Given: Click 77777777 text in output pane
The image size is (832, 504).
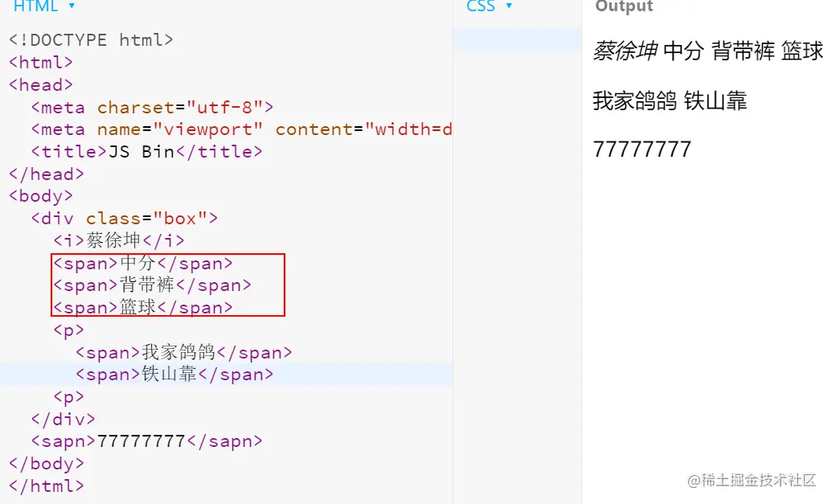Looking at the screenshot, I should pos(642,149).
